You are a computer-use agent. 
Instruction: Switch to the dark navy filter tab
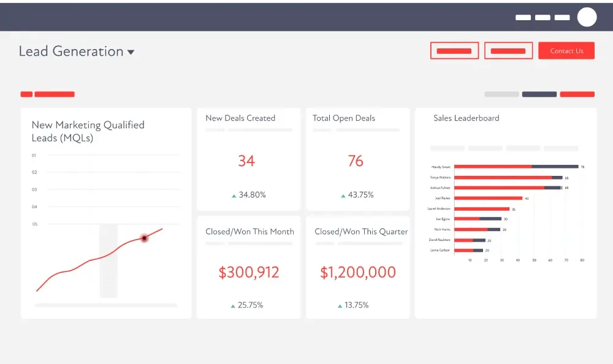(539, 94)
